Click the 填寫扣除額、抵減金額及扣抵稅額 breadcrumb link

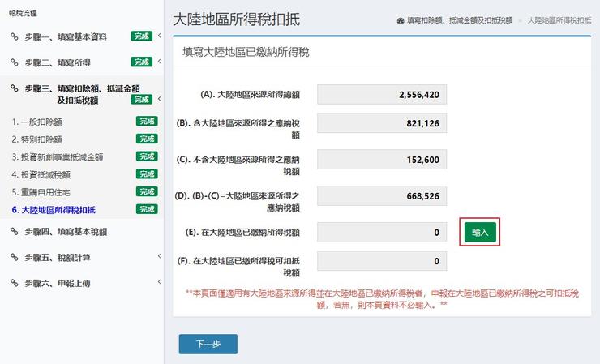461,19
